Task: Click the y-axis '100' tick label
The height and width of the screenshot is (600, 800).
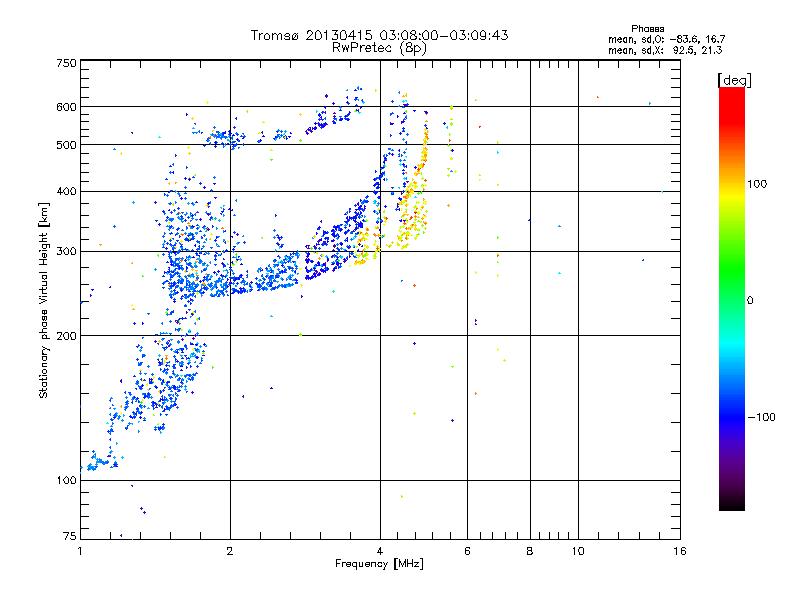Action: pyautogui.click(x=66, y=481)
